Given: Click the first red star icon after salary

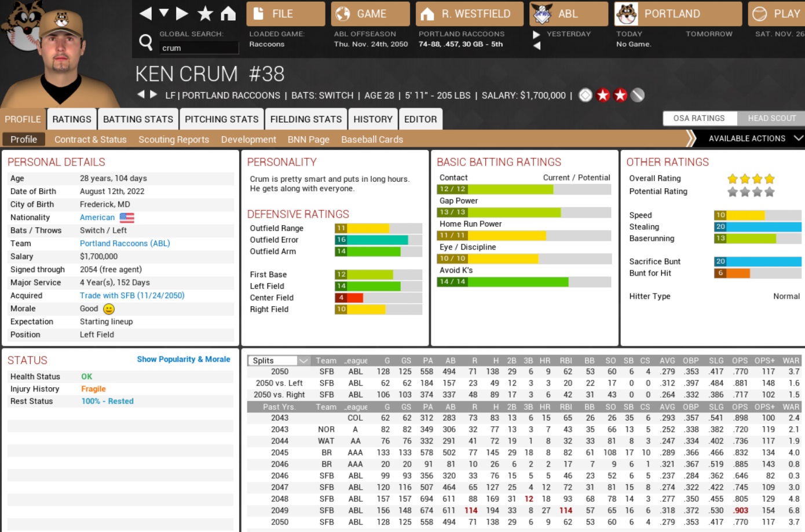Looking at the screenshot, I should pyautogui.click(x=603, y=95).
